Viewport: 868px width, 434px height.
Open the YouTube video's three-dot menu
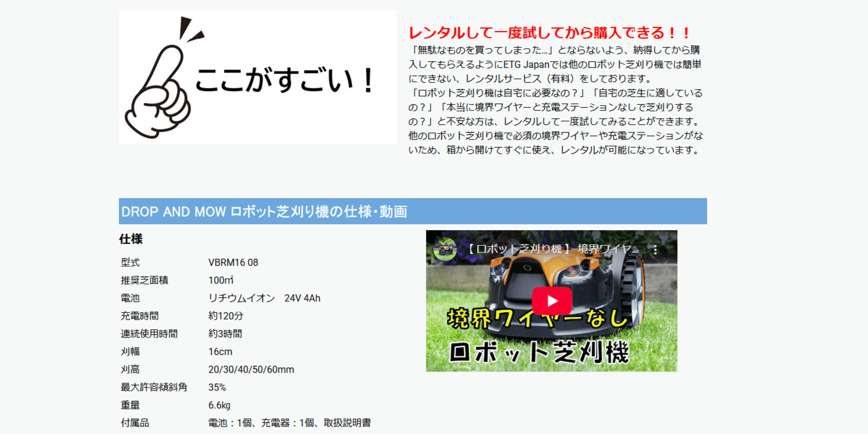[655, 250]
